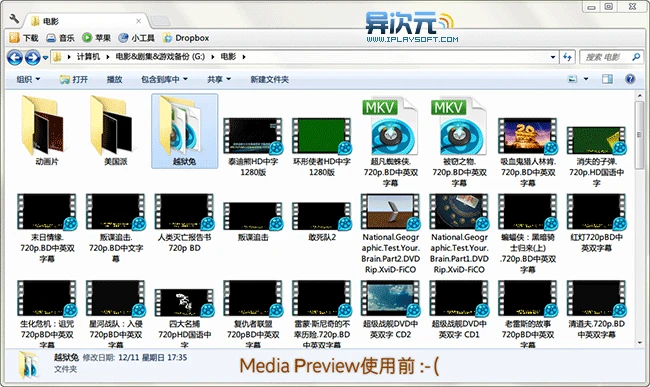Select the 复仇者联盟 video

(253, 314)
